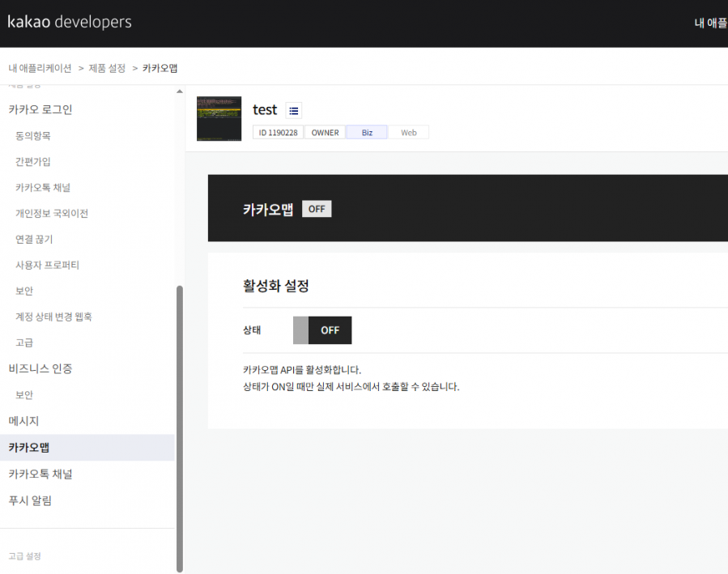Open 비즈니스 인증 section in sidebar
728x574 pixels.
point(40,368)
